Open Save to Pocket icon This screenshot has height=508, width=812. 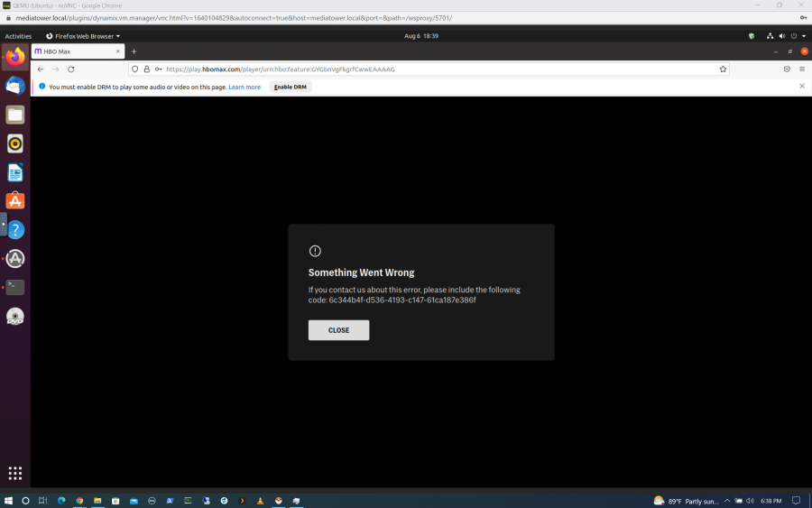click(787, 69)
